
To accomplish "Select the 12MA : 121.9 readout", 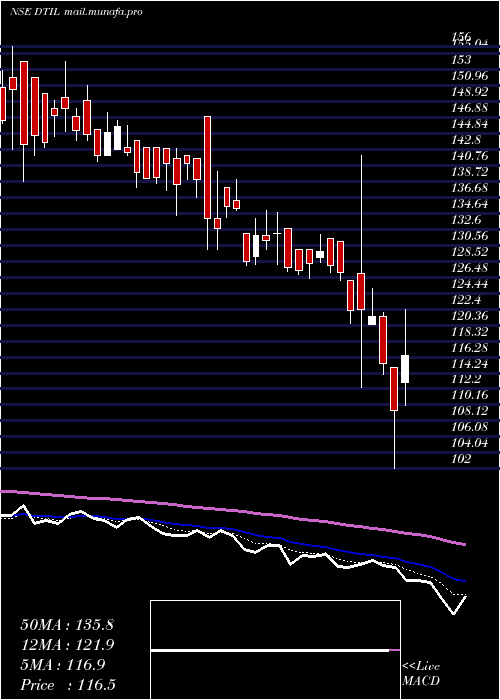I will tap(67, 645).
